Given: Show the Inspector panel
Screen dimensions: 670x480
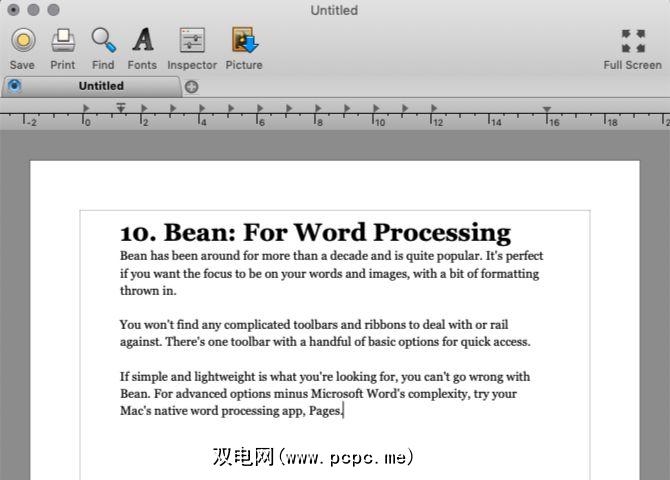Looking at the screenshot, I should [192, 40].
